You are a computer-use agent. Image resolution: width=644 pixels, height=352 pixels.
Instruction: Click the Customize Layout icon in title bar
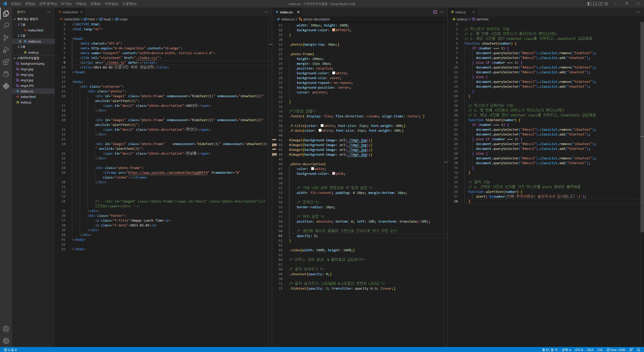(606, 4)
